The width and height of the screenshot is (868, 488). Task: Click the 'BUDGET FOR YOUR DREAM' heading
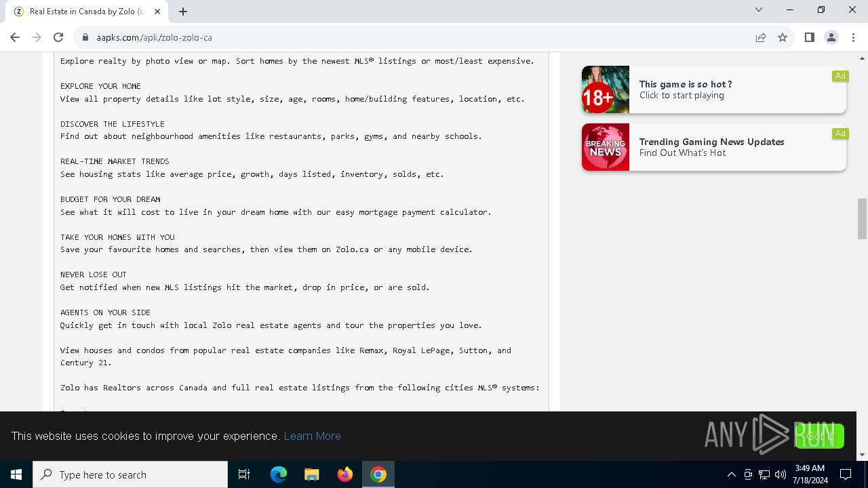[110, 199]
